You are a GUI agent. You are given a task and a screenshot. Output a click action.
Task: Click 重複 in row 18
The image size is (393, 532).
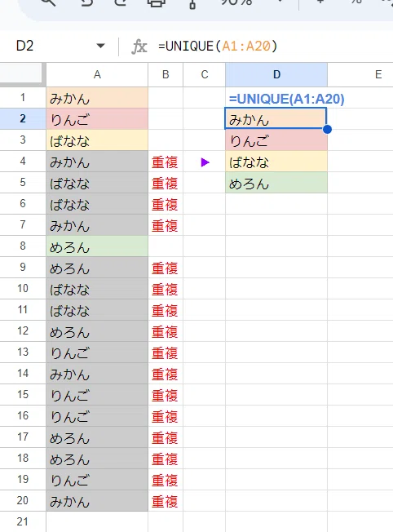[x=165, y=459]
